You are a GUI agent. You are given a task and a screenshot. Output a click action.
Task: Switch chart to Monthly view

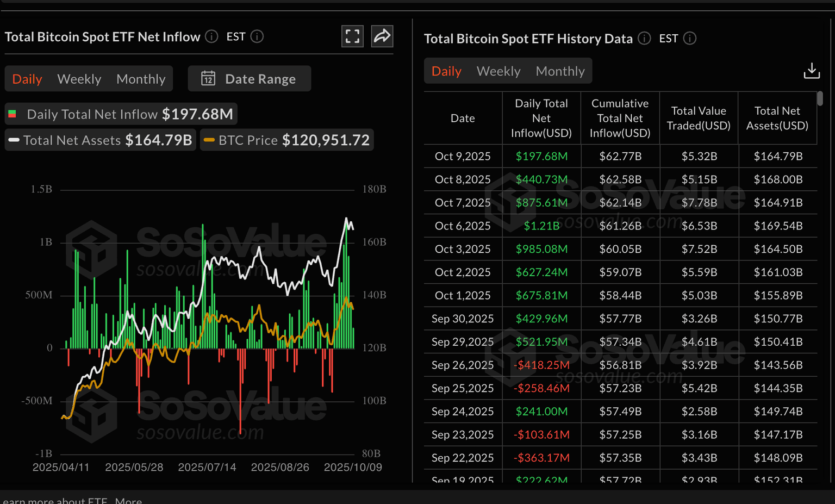141,79
